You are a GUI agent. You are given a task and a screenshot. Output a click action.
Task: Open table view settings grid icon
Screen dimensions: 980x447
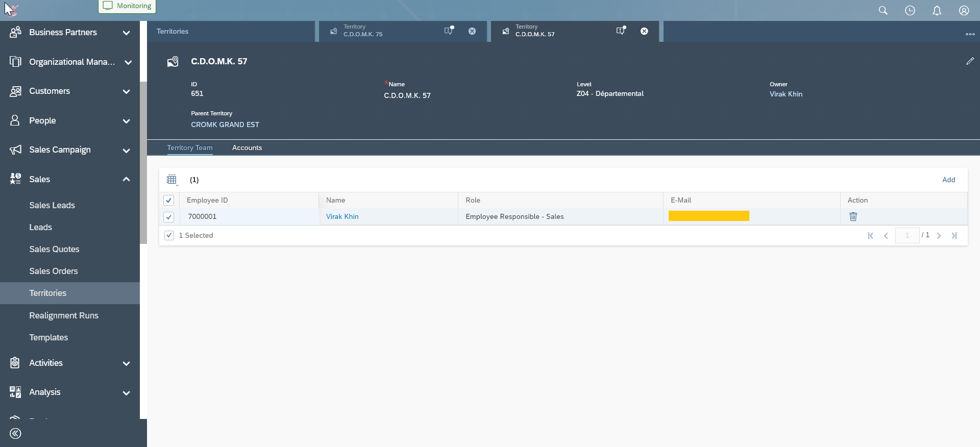172,180
